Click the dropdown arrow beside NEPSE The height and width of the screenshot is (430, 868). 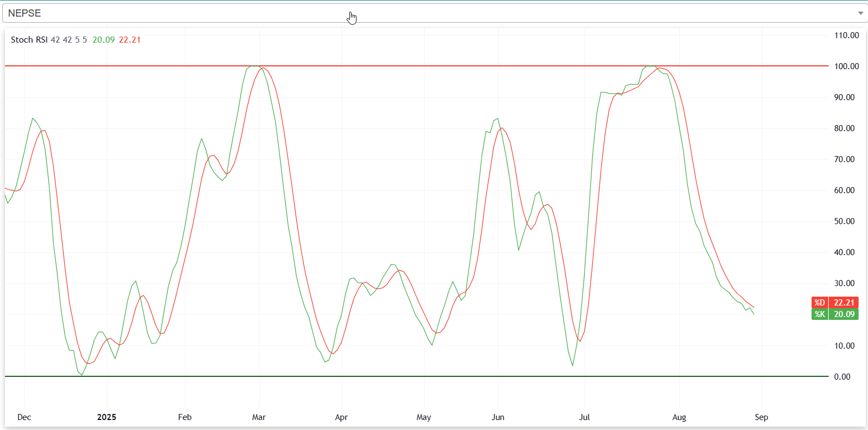(x=860, y=13)
